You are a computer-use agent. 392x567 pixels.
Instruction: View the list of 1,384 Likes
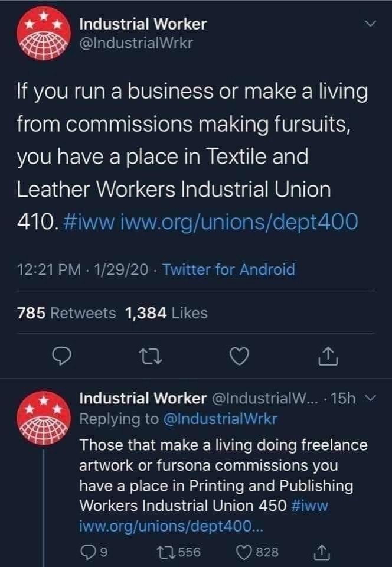click(x=166, y=313)
